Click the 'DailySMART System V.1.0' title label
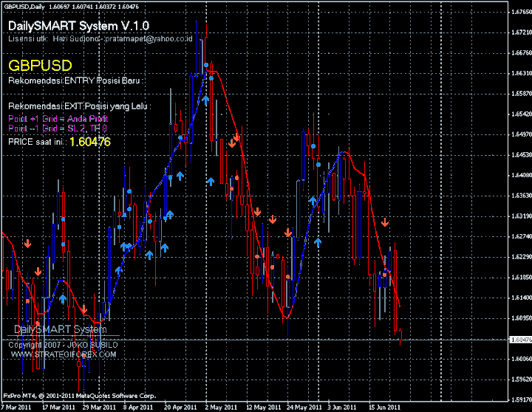 coord(78,26)
